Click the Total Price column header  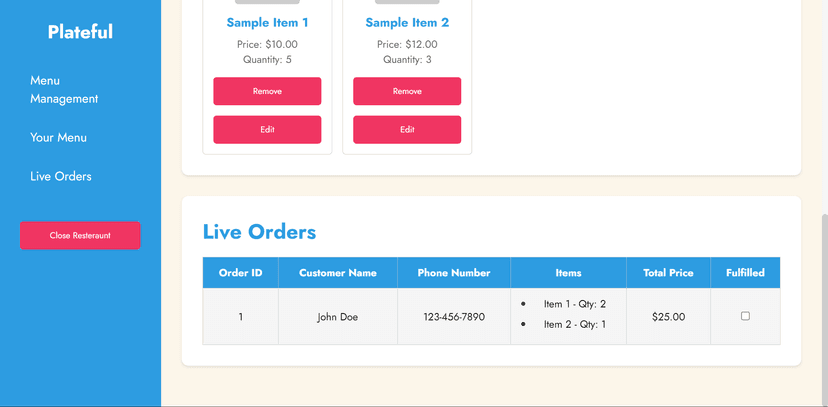tap(669, 273)
